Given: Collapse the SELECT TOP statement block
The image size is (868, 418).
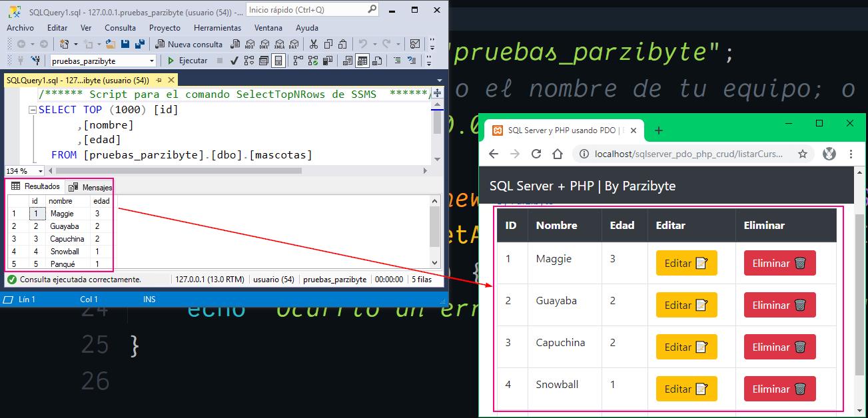Looking at the screenshot, I should tap(32, 110).
